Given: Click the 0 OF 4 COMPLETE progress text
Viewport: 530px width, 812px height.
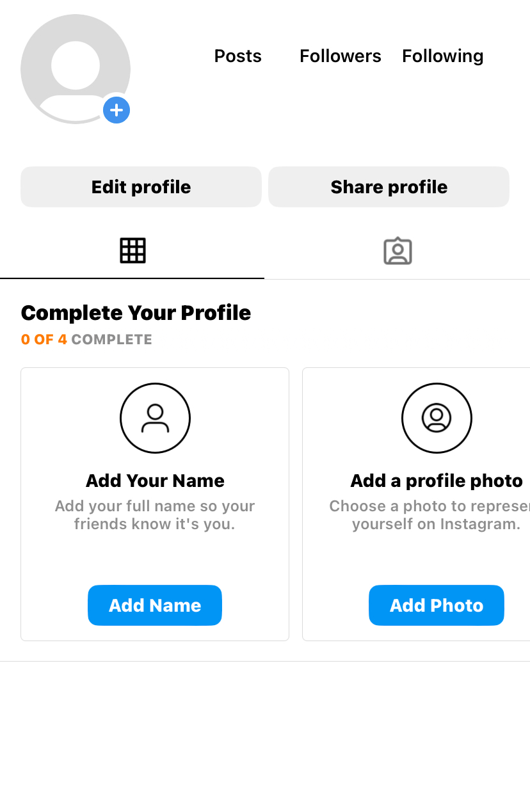Looking at the screenshot, I should pos(86,340).
